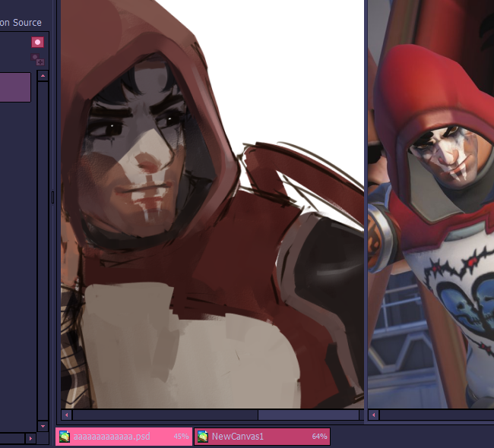Click the 45% zoom value on psd tab
This screenshot has width=494, height=448.
coord(181,437)
